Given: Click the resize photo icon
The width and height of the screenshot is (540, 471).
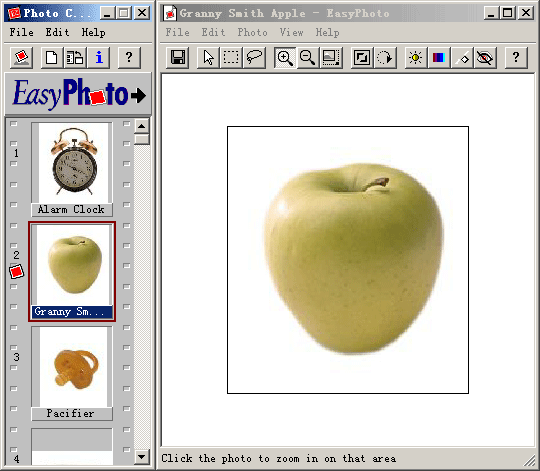Looking at the screenshot, I should [x=362, y=57].
